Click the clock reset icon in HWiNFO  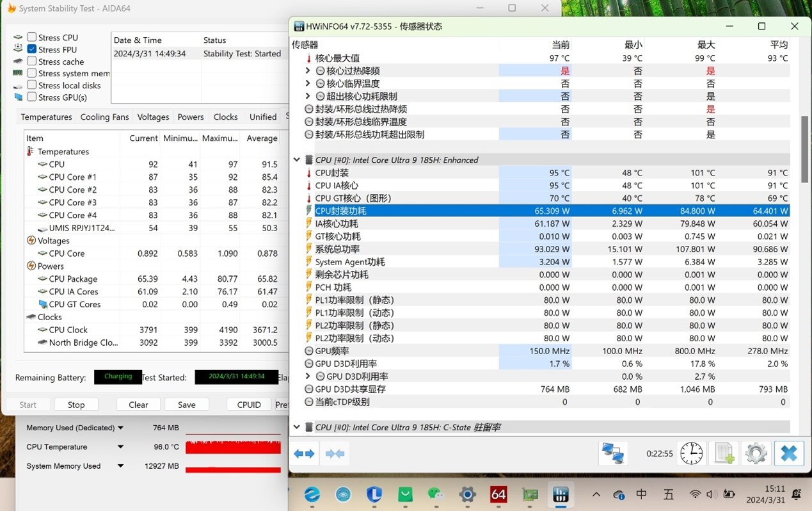click(691, 453)
